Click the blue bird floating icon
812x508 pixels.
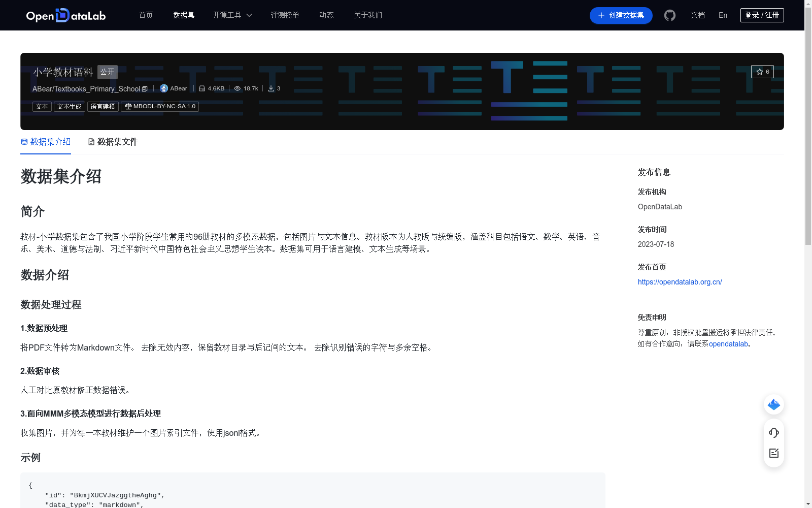[774, 405]
